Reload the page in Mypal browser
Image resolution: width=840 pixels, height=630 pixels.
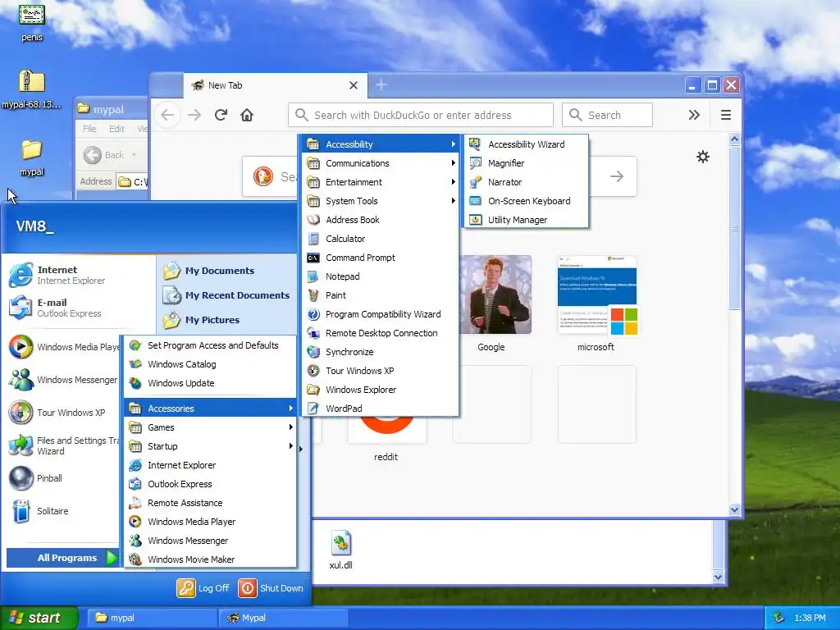pyautogui.click(x=221, y=115)
